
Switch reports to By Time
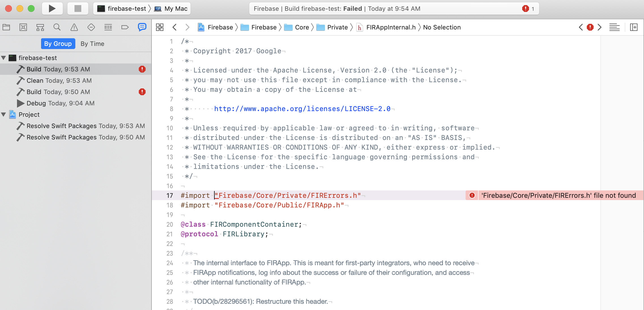point(92,44)
